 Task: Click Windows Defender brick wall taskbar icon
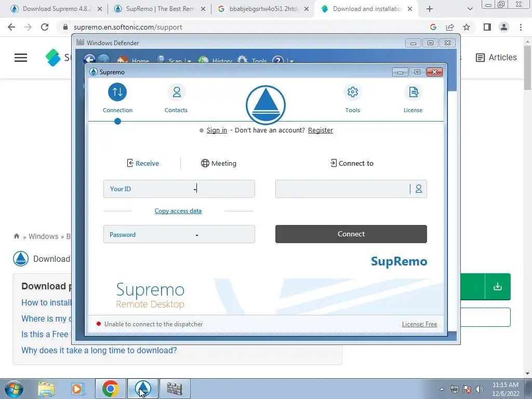pyautogui.click(x=175, y=389)
